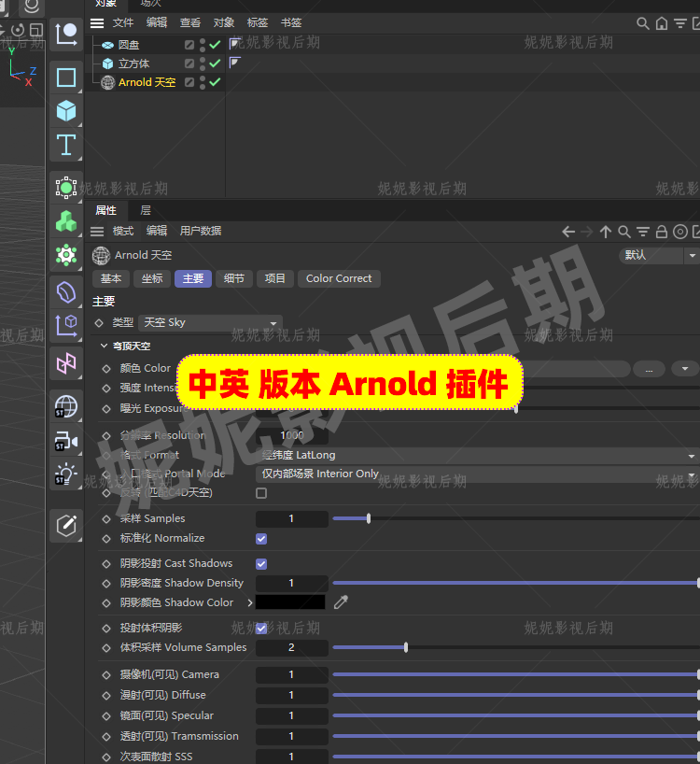Click the up arrow in Attributes panel
Screen dimensions: 700x764
606,232
